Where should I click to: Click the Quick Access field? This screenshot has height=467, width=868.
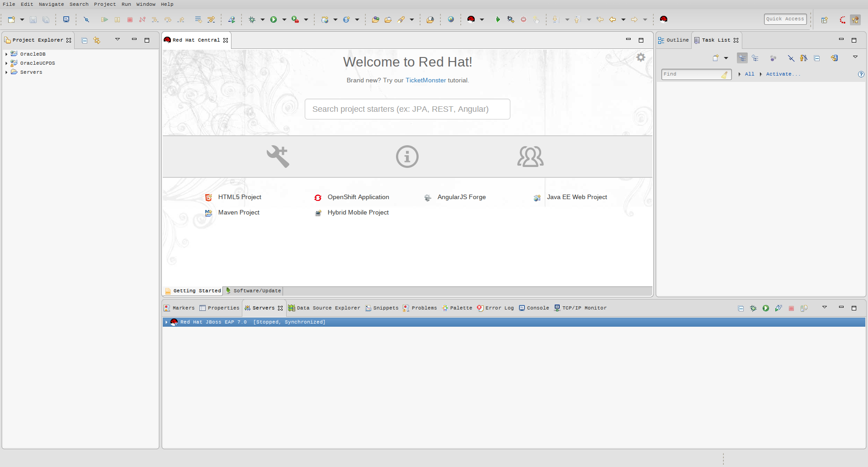[785, 19]
